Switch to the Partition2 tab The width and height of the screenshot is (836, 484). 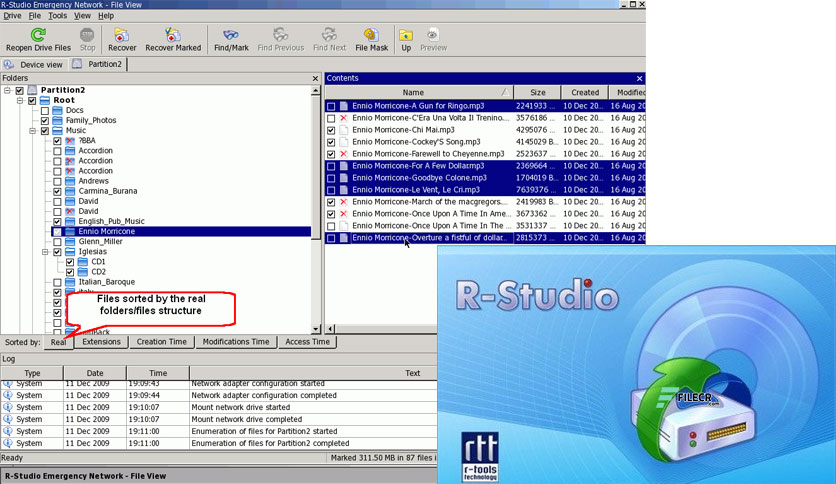coord(99,64)
